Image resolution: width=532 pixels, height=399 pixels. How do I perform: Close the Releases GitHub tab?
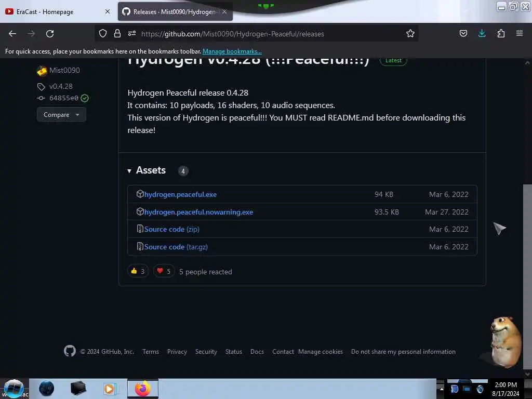[224, 11]
